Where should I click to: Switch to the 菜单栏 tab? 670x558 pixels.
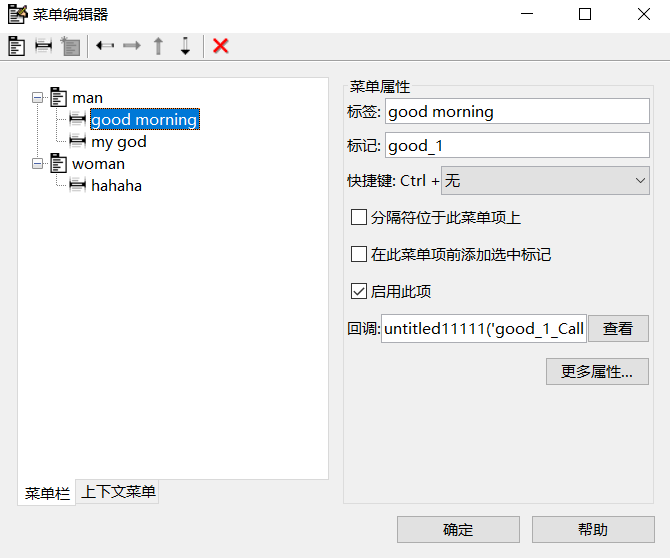(x=47, y=493)
